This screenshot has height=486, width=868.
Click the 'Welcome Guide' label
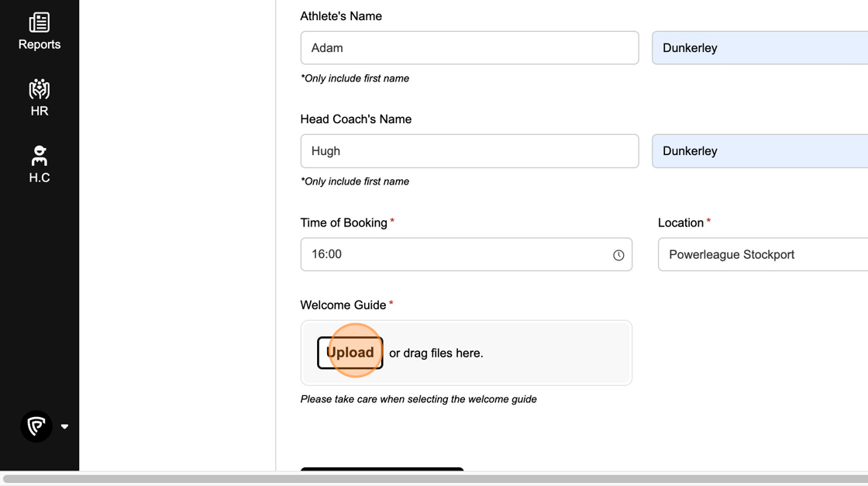tap(343, 305)
